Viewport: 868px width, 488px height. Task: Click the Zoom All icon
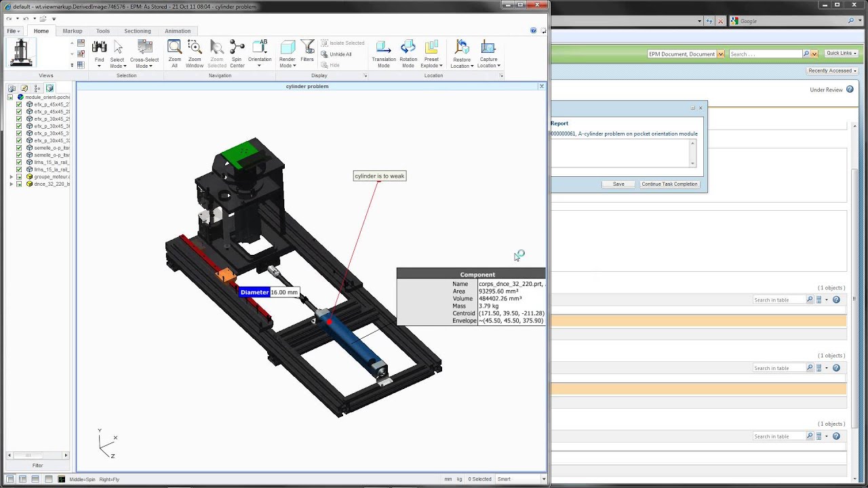[x=174, y=47]
